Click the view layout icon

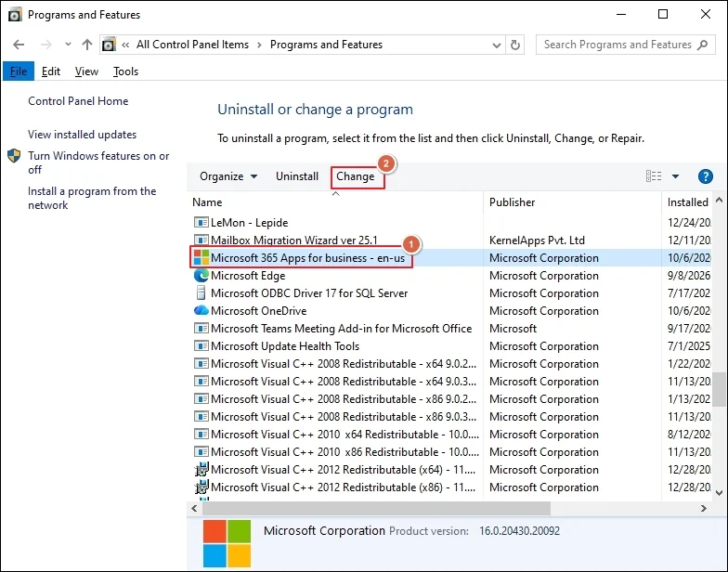point(654,176)
